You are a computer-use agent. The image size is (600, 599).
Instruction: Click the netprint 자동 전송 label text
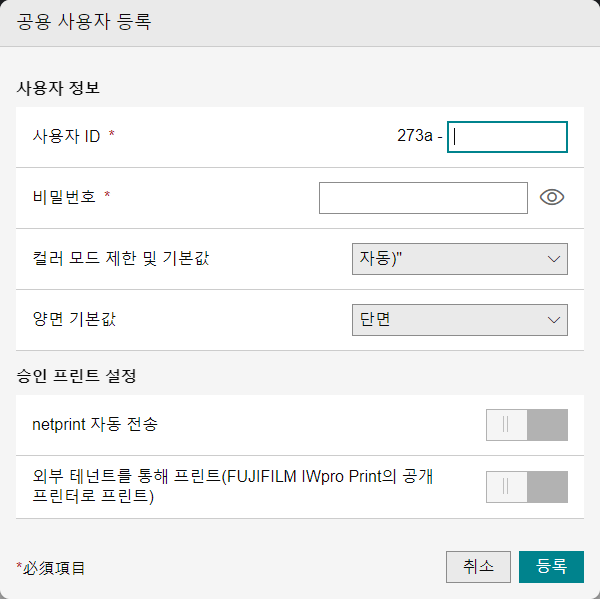95,424
